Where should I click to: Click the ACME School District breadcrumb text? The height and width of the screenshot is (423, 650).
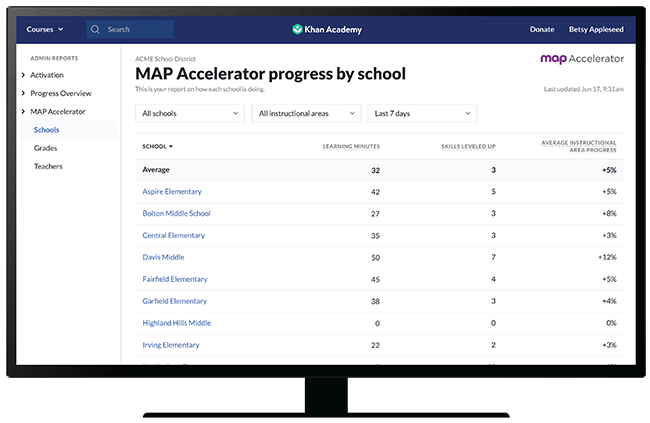[165, 59]
